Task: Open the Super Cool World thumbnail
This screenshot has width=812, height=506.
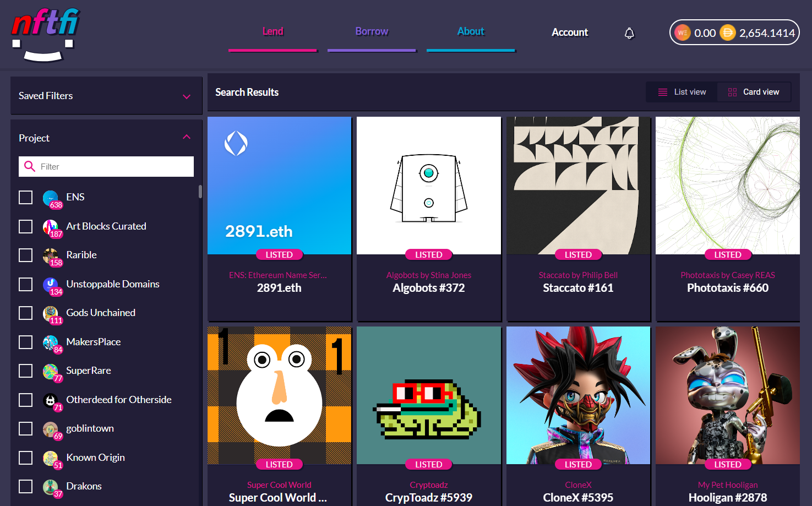Action: click(x=279, y=395)
